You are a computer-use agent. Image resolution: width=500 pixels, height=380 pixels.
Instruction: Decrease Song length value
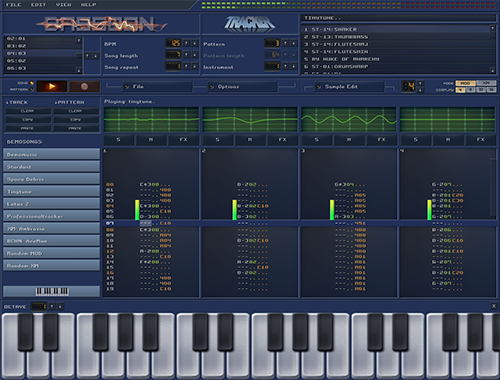195,55
